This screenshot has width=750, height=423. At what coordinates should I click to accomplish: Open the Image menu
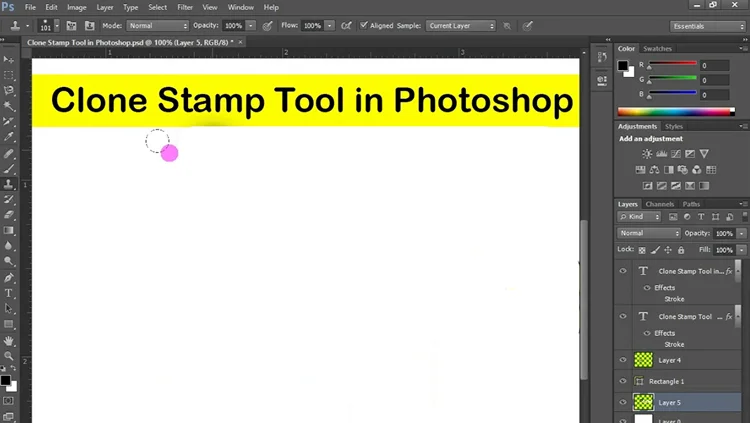pos(77,7)
